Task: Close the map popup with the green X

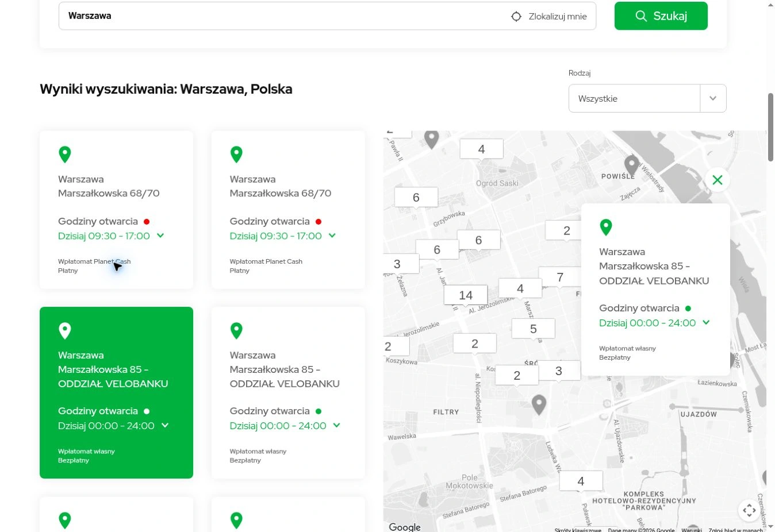Action: point(718,180)
